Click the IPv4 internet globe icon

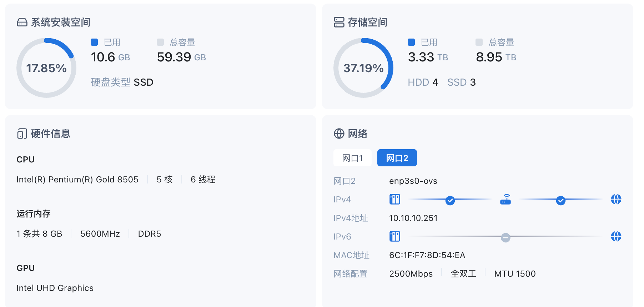616,199
